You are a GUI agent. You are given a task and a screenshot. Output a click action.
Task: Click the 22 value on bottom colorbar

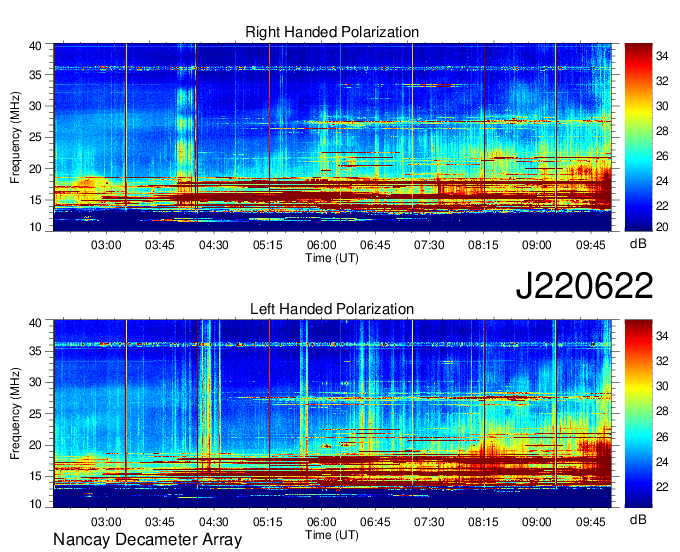pos(662,487)
